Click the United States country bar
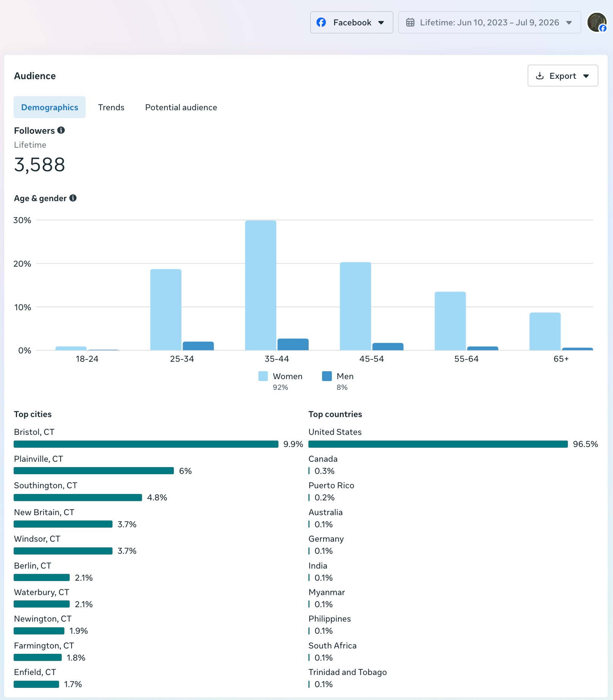Image resolution: width=613 pixels, height=700 pixels. pyautogui.click(x=438, y=444)
